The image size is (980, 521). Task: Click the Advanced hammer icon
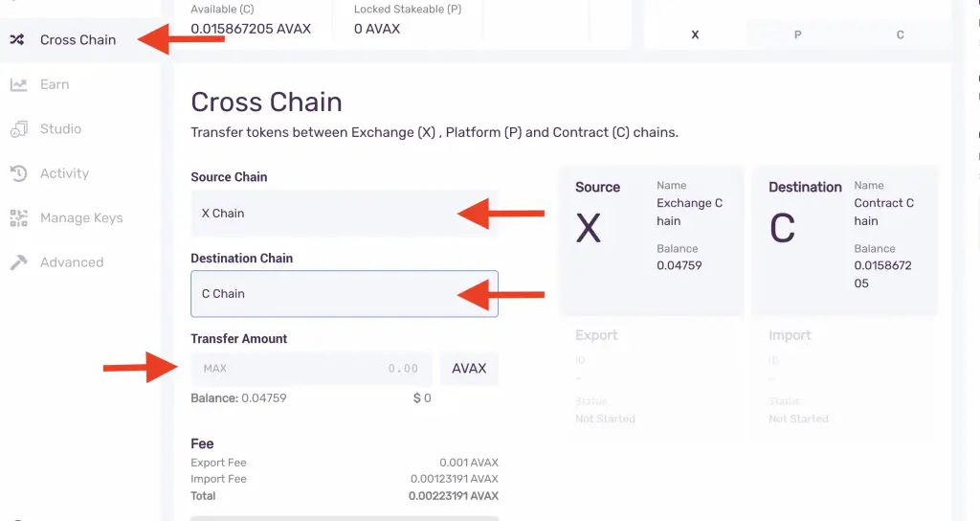(19, 262)
